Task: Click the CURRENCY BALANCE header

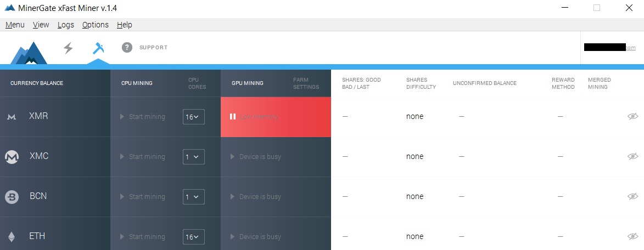Action: pos(37,83)
